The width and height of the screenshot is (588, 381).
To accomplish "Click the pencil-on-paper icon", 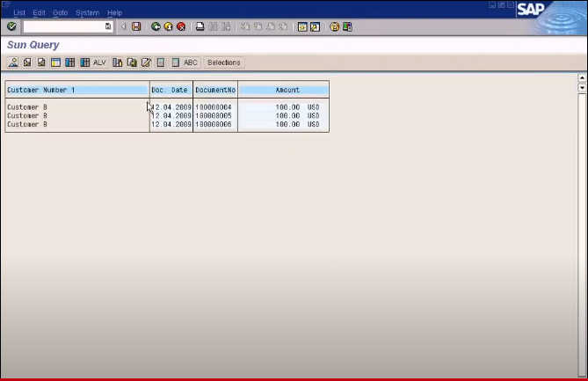I will pyautogui.click(x=146, y=62).
